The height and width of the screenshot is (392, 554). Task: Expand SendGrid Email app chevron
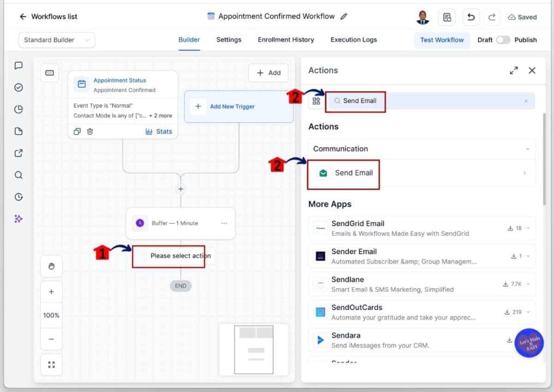[x=528, y=228]
